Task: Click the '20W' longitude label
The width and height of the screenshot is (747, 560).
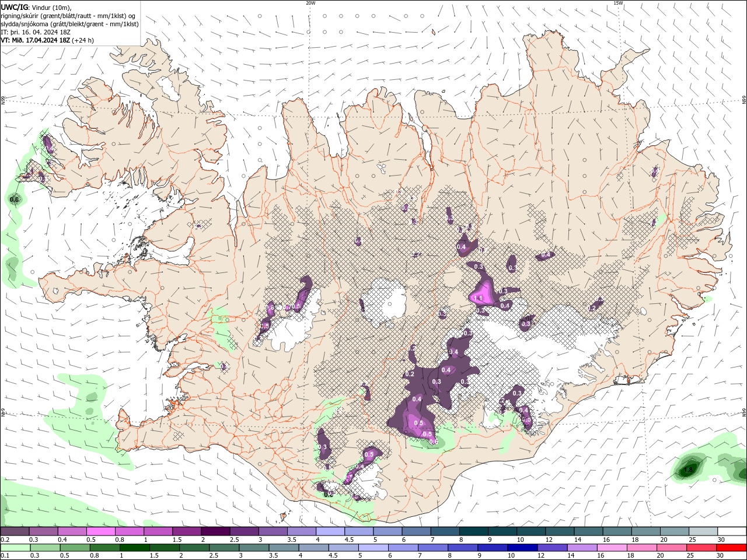Action: click(x=310, y=3)
